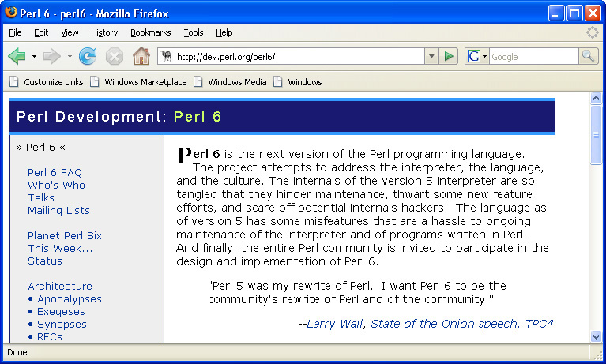Minimize the Firefox window
The width and height of the screenshot is (606, 364).
coord(555,13)
